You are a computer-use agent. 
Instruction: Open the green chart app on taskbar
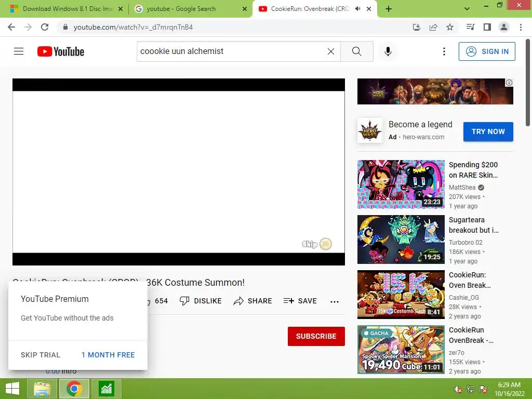click(x=107, y=389)
